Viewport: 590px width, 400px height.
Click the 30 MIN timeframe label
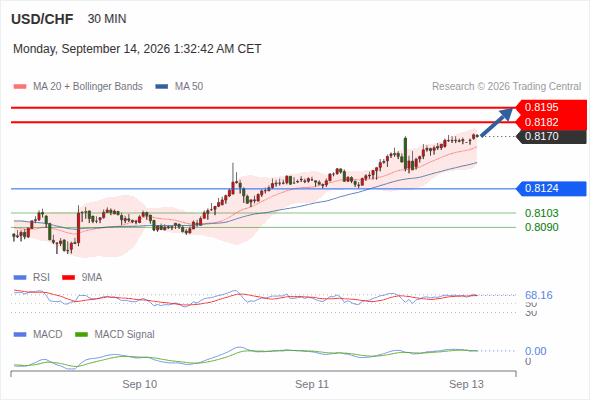107,19
